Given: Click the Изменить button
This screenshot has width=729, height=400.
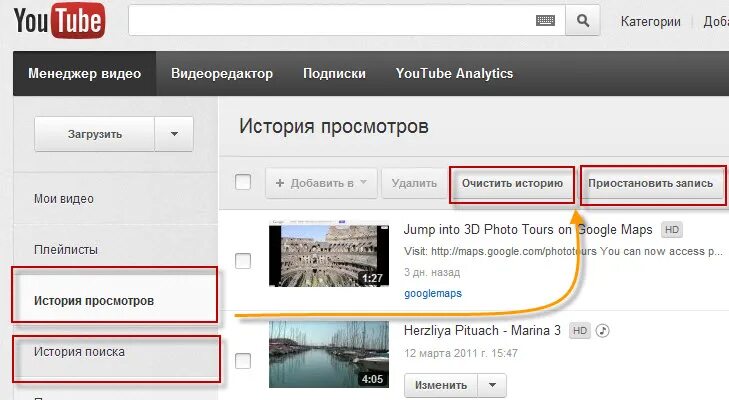Looking at the screenshot, I should (x=441, y=385).
